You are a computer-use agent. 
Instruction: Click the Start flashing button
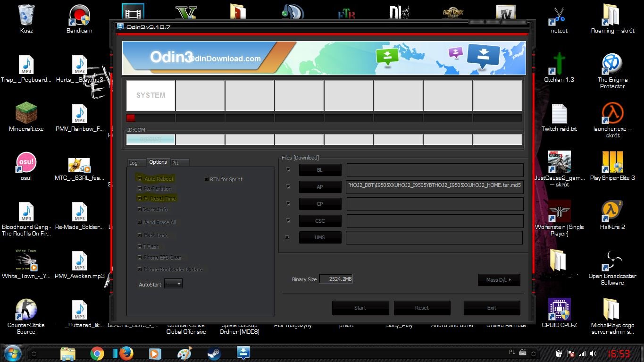coord(360,308)
